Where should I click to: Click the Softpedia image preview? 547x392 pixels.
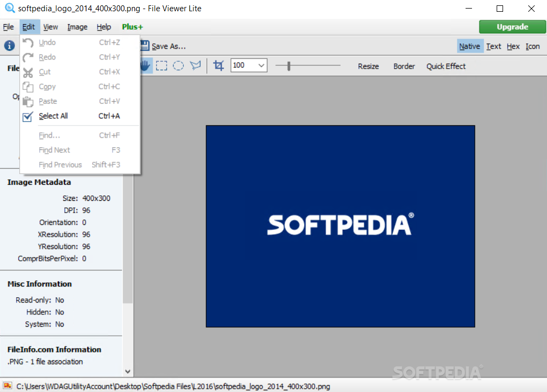click(x=340, y=226)
